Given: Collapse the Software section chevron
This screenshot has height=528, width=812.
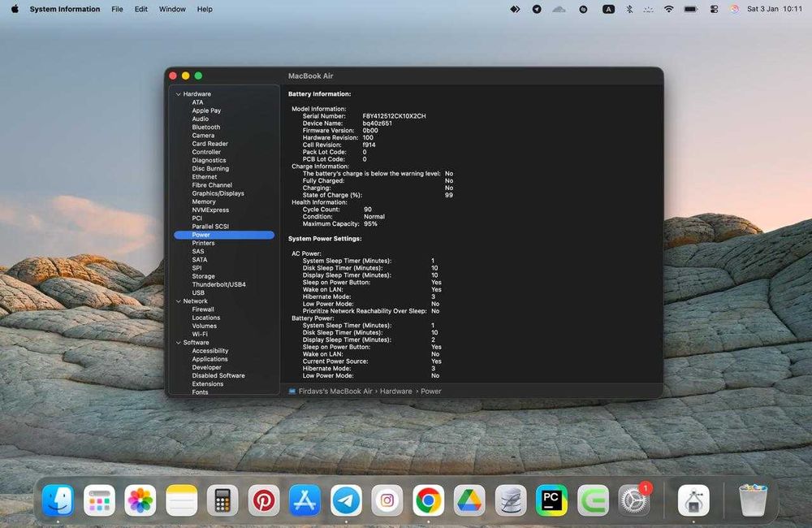Looking at the screenshot, I should click(x=178, y=343).
